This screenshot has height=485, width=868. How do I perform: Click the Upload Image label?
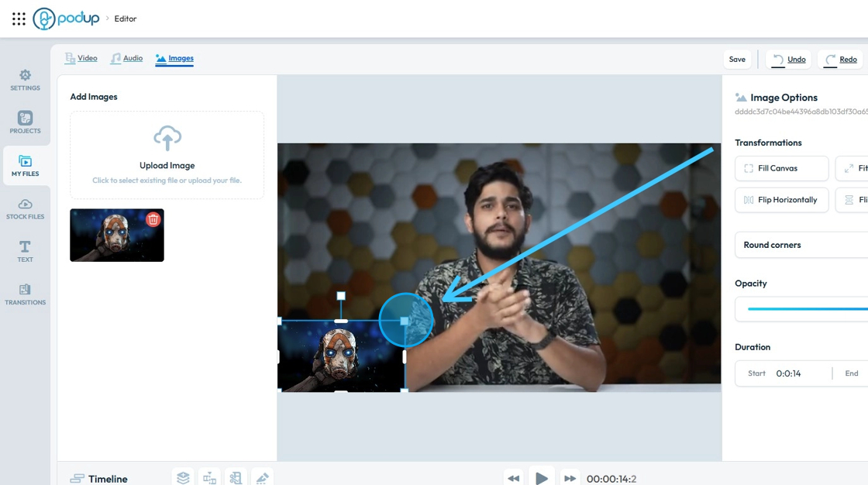click(x=167, y=166)
